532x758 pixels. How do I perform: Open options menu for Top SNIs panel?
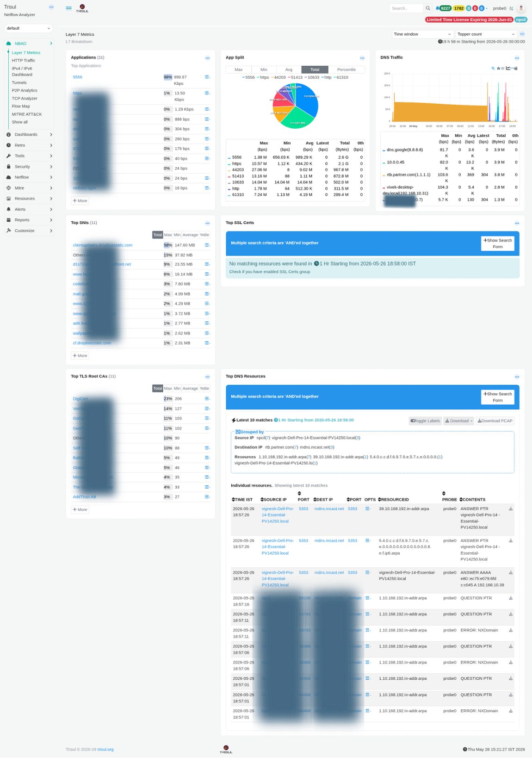(x=207, y=223)
